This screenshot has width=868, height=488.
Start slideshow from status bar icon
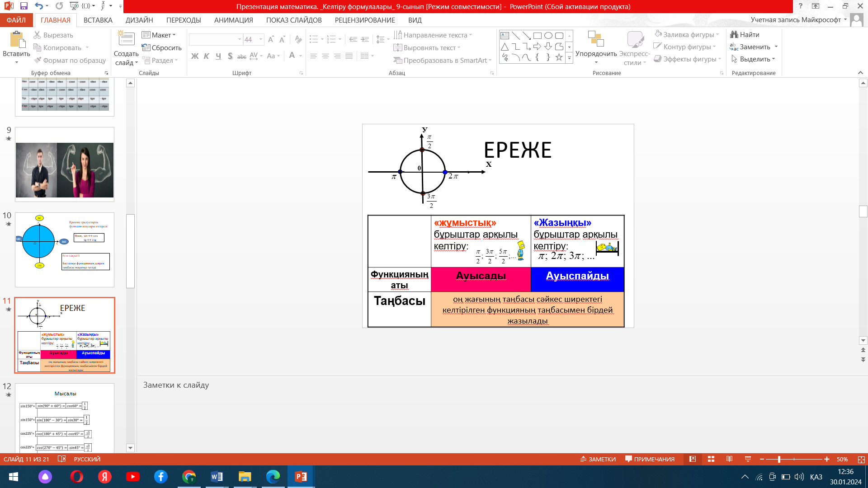pyautogui.click(x=748, y=459)
